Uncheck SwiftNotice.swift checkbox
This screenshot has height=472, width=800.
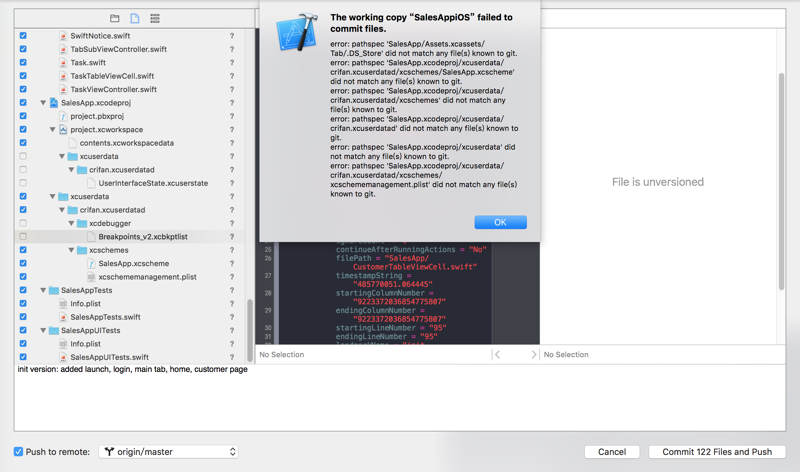tap(23, 36)
